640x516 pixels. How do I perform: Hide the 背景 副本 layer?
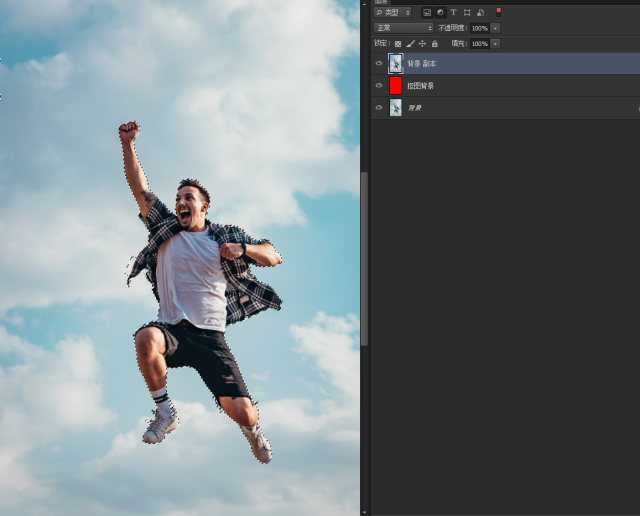click(x=379, y=63)
